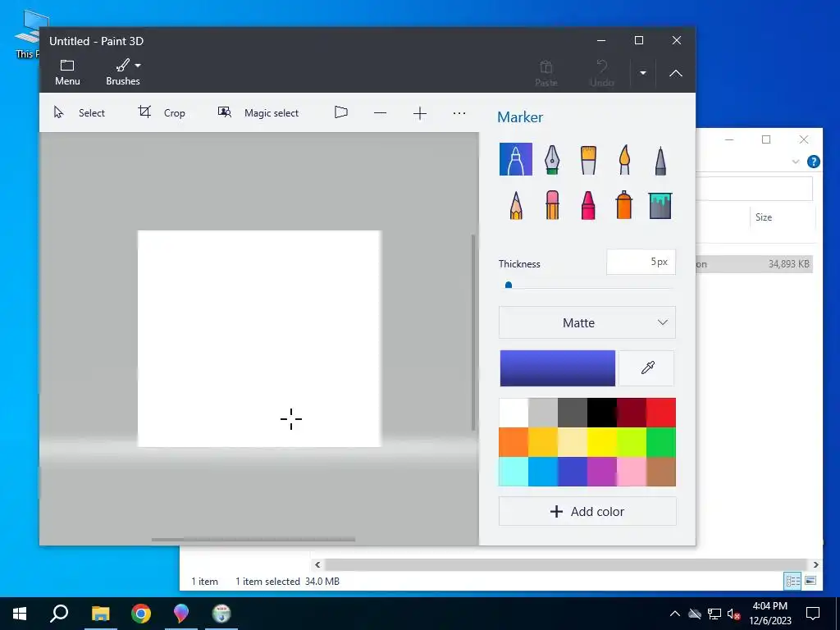Switch Explorer to details view icon
Screen dimensions: 840x630
click(792, 581)
